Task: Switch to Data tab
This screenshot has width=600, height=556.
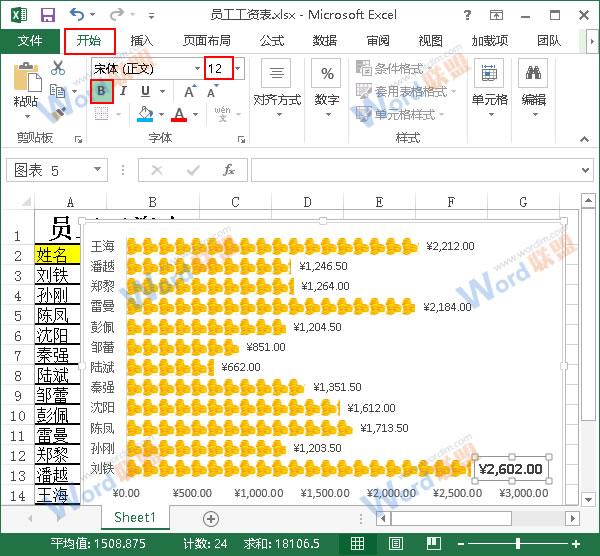Action: tap(324, 41)
